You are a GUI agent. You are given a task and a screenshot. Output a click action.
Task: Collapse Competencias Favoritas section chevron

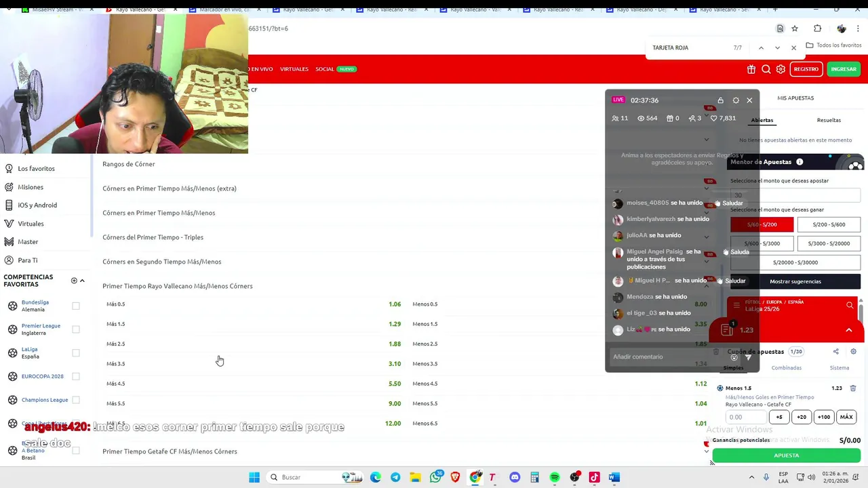click(82, 281)
